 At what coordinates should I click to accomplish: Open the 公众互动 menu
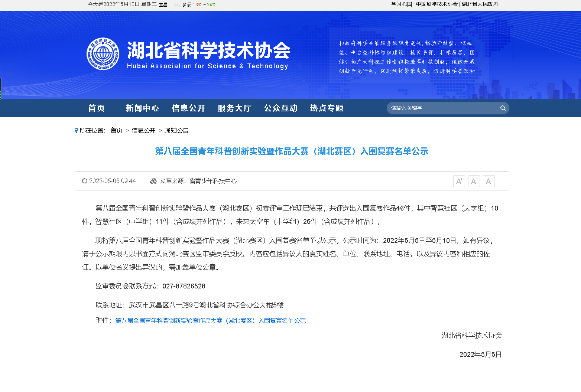tap(280, 108)
